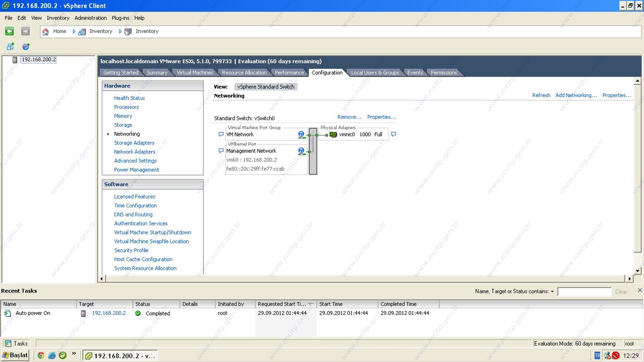Click the TR language indicator in tray
644x362 pixels.
597,355
